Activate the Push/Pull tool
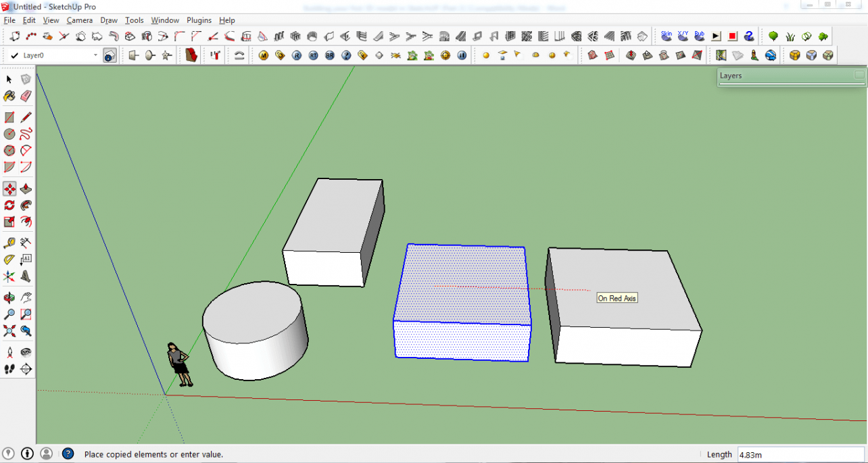Screen dimensions: 868x463 (x=25, y=189)
